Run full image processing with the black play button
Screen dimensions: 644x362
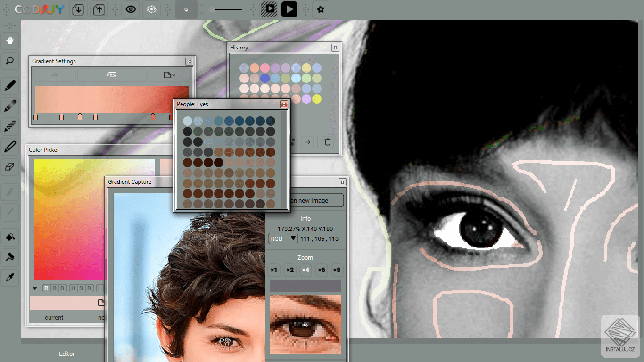(289, 9)
